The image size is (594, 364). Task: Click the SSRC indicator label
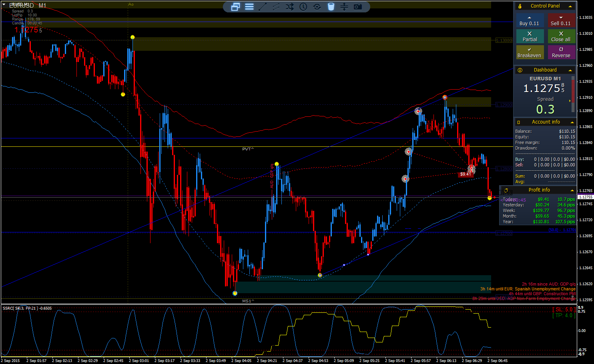[27, 308]
